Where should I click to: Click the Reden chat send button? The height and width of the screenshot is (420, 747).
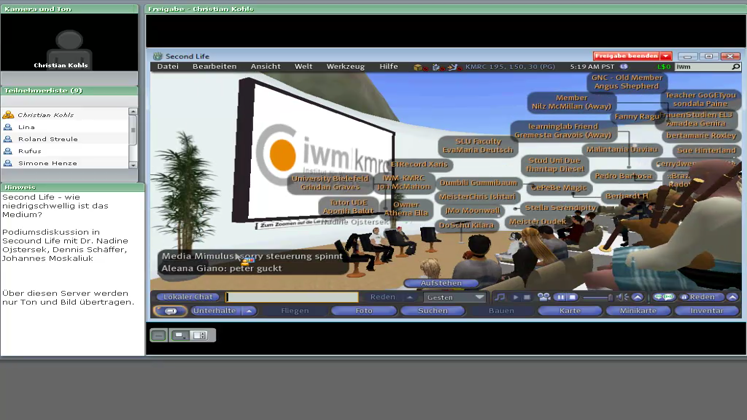pos(383,297)
